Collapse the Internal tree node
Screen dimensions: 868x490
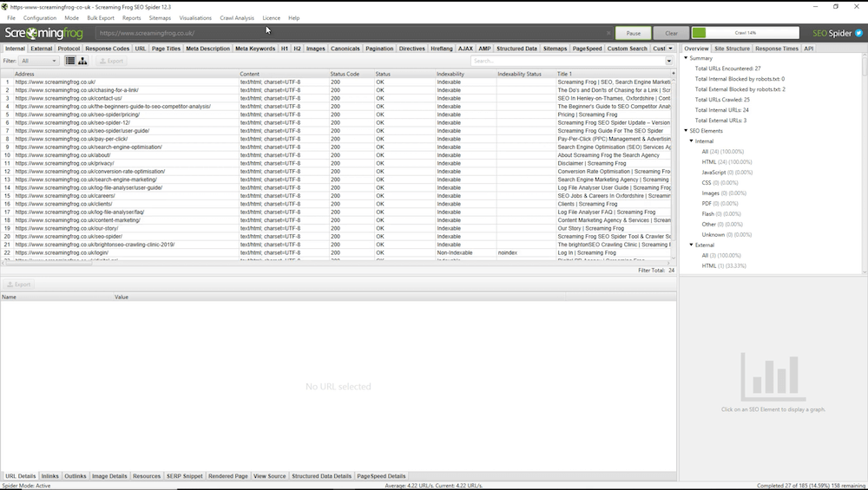pyautogui.click(x=692, y=141)
